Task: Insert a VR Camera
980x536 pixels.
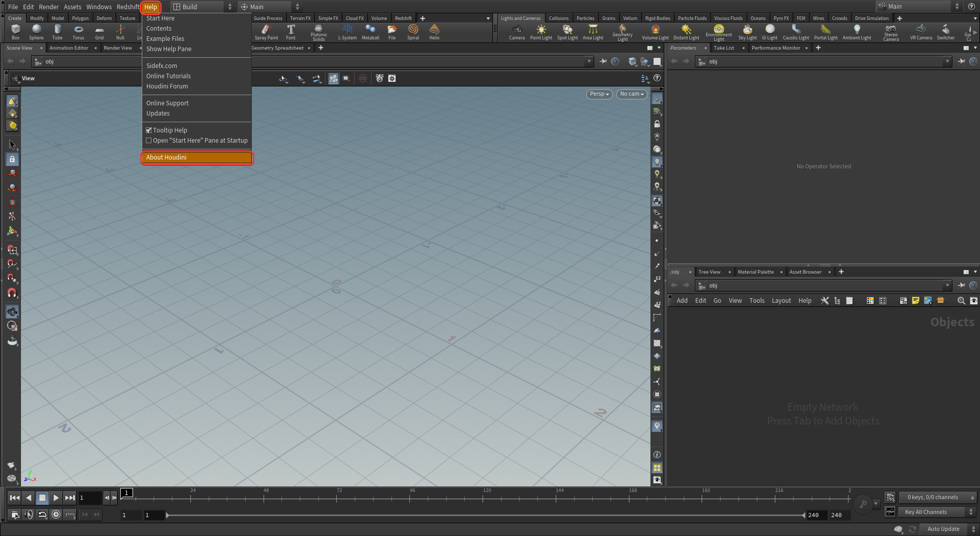Action: point(921,32)
